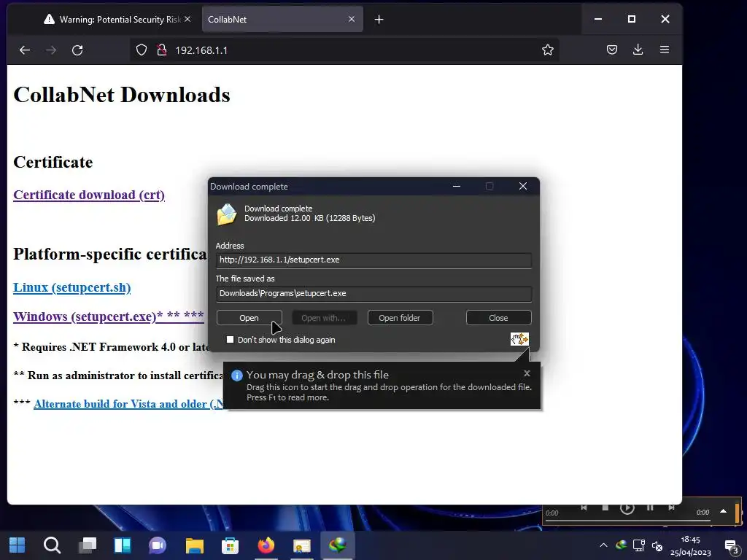This screenshot has width=747, height=560.
Task: Show Firefox downloads panel
Action: (x=638, y=50)
